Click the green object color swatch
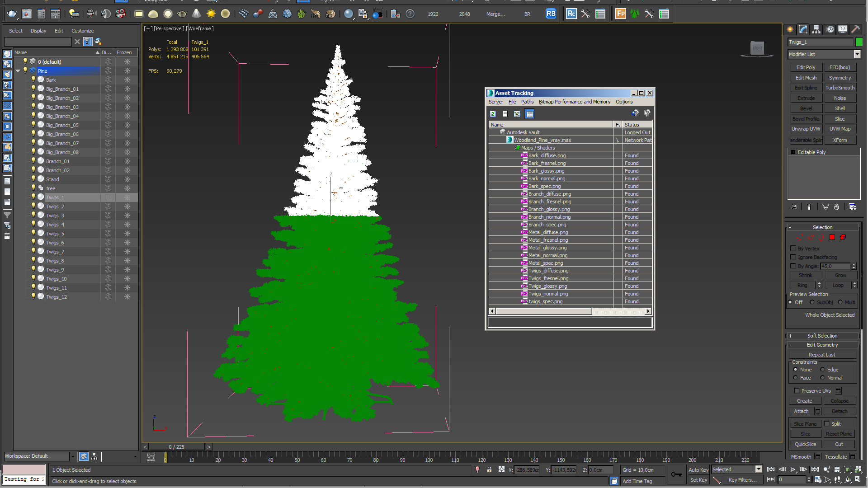The height and width of the screenshot is (488, 868). pyautogui.click(x=859, y=42)
